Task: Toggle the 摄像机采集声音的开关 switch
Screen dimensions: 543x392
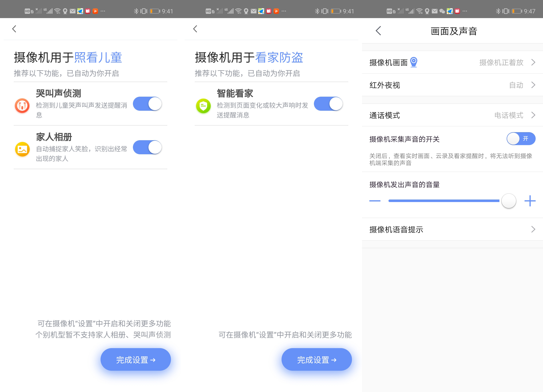Action: pos(521,139)
